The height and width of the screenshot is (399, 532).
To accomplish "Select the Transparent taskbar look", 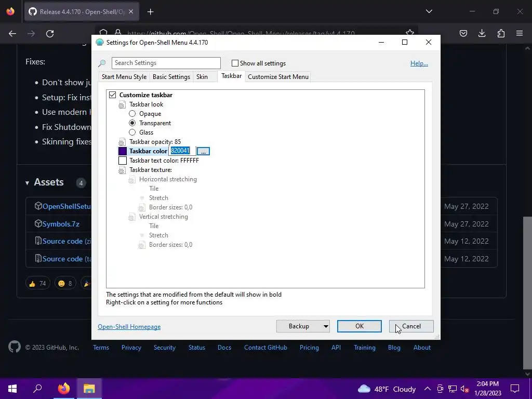I will (132, 123).
